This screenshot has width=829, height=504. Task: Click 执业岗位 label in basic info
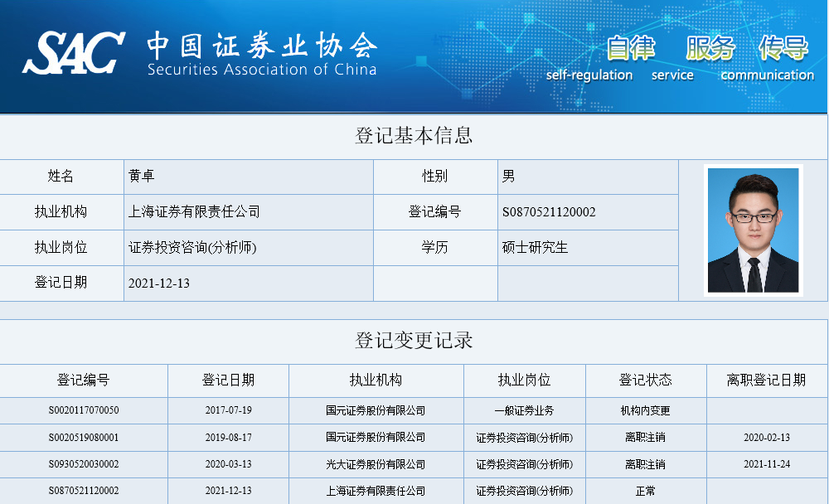pyautogui.click(x=61, y=248)
